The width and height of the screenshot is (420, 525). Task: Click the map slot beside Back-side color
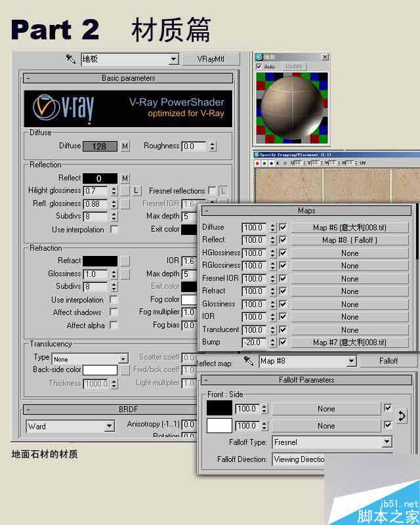[125, 370]
